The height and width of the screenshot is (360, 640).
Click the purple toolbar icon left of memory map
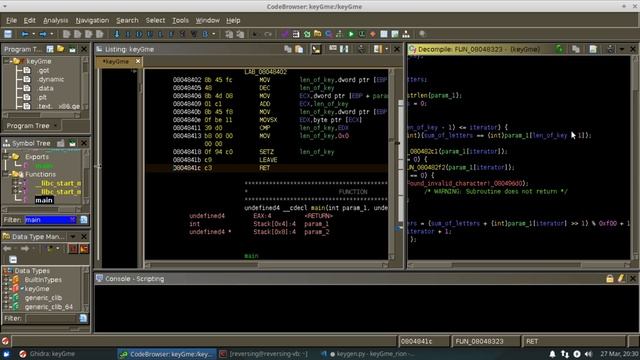click(285, 34)
